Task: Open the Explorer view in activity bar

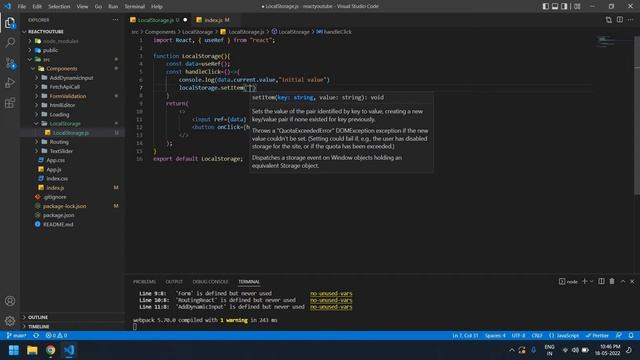Action: coord(10,23)
